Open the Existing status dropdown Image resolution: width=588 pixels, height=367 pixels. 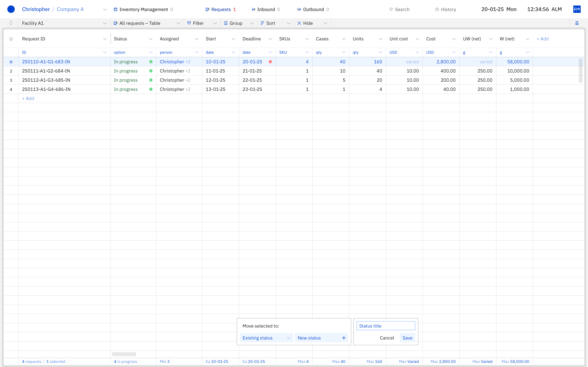tap(266, 338)
